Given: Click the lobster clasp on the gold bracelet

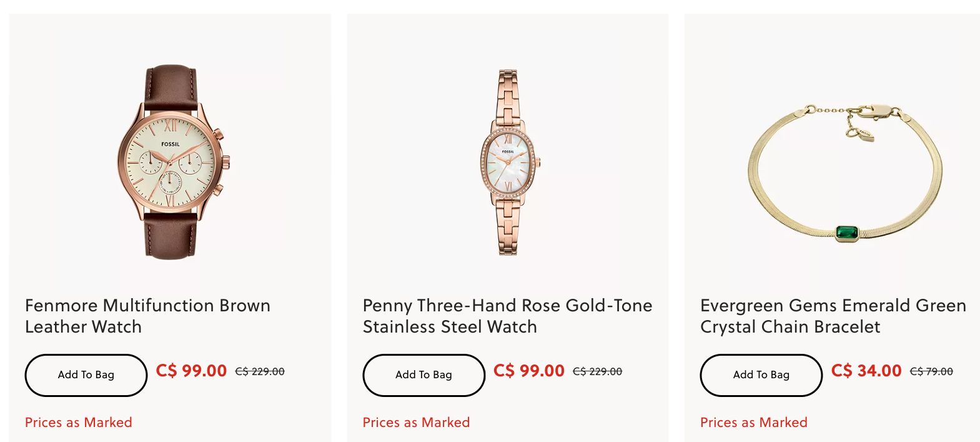Looking at the screenshot, I should [876, 111].
